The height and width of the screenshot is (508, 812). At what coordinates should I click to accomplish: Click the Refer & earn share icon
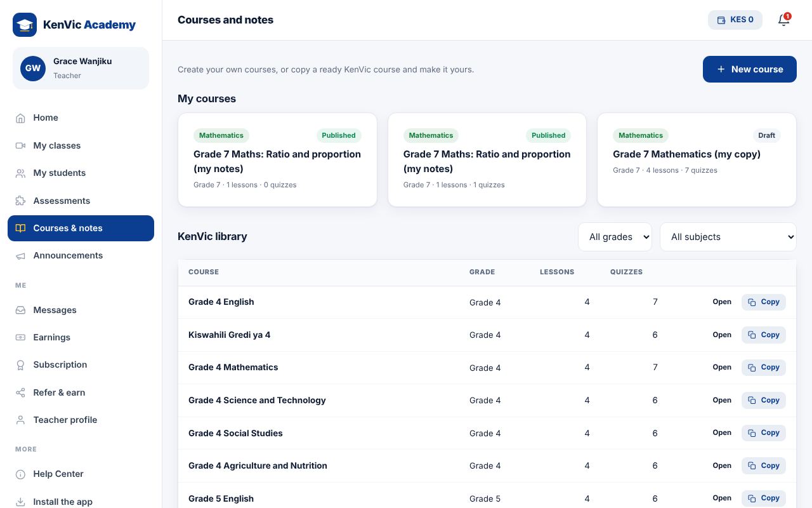tap(20, 393)
